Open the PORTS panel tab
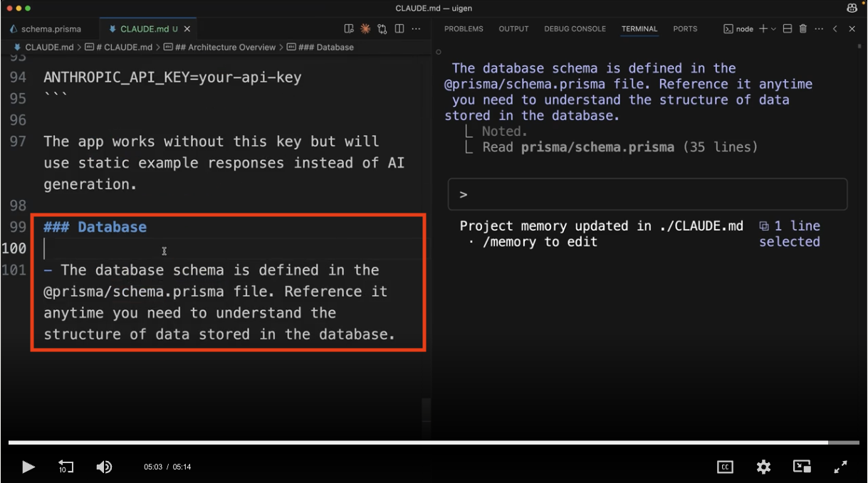The height and width of the screenshot is (483, 868). click(685, 29)
